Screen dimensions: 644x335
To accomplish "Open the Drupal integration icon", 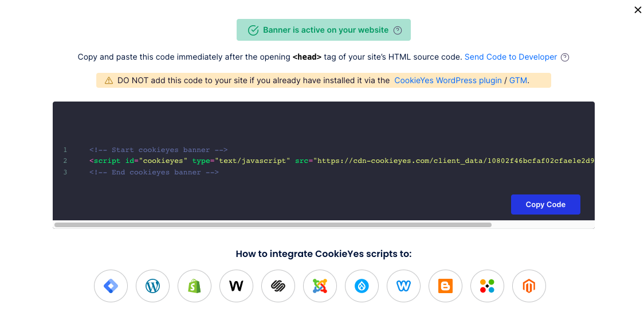I will [362, 286].
